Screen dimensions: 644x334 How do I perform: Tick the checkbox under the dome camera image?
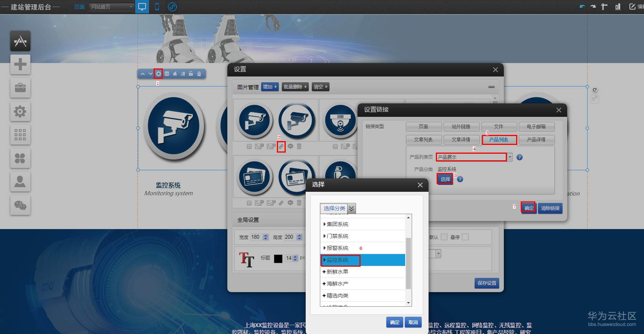pyautogui.click(x=335, y=146)
